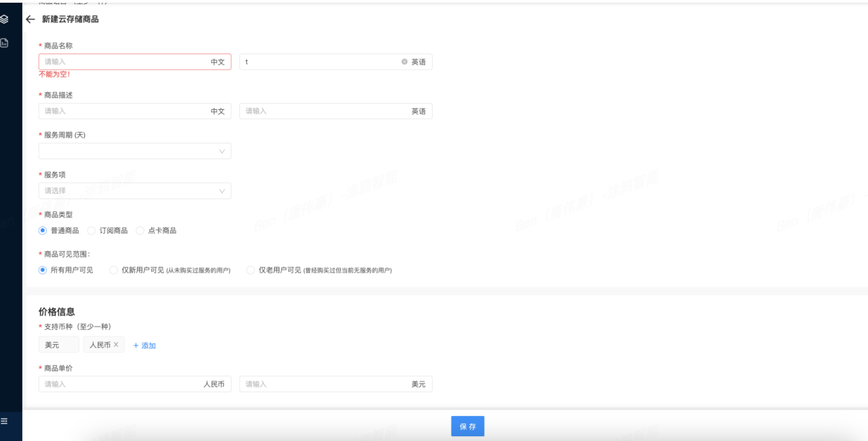Focus the English 商品名称 input

[x=336, y=62]
